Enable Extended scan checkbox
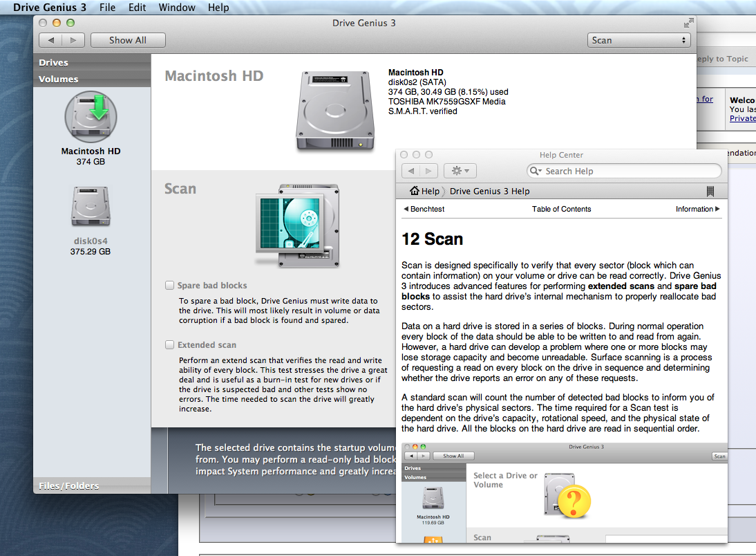This screenshot has width=756, height=556. point(170,344)
